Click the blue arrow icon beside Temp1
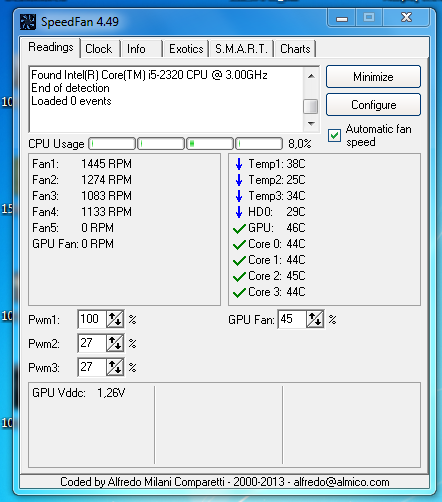Viewport: 442px width, 502px height. point(239,164)
